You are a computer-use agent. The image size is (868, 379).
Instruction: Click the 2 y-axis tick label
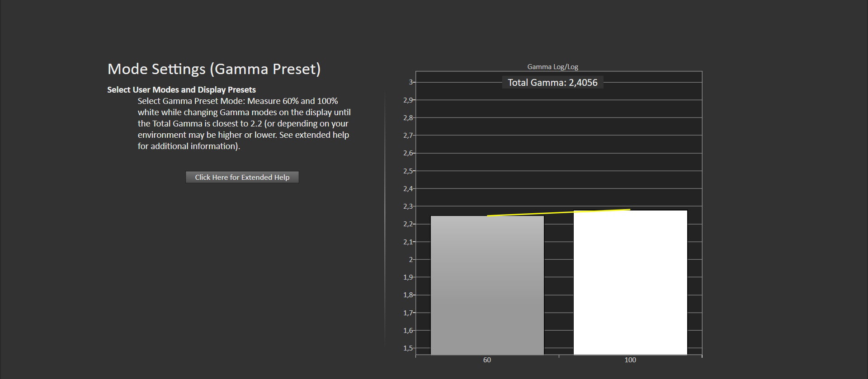coord(410,260)
